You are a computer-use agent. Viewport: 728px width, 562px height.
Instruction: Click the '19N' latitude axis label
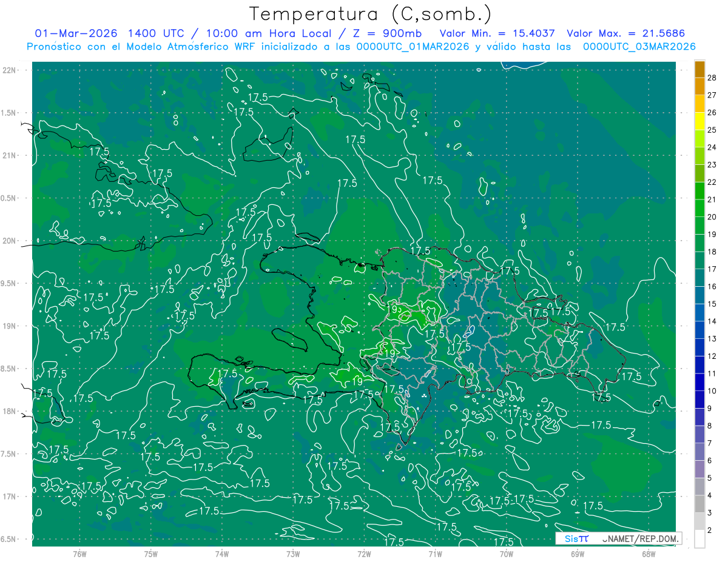[9, 327]
